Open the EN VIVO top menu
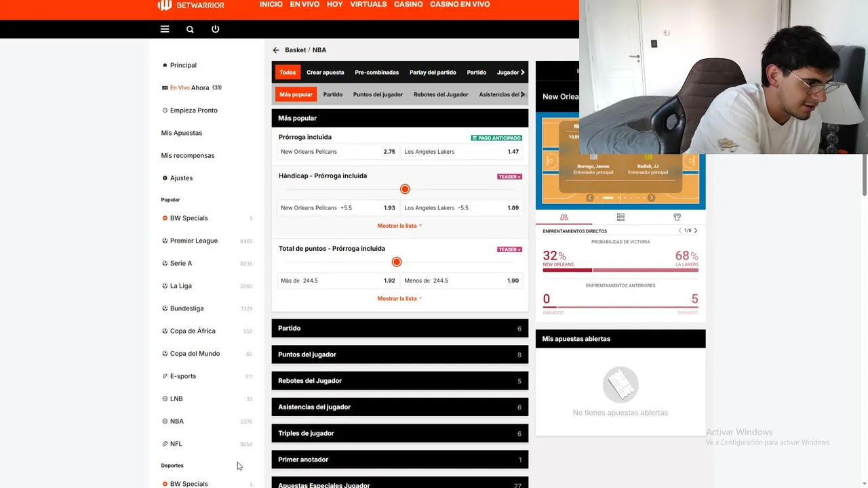Screen dimensions: 868x488 pyautogui.click(x=305, y=4)
